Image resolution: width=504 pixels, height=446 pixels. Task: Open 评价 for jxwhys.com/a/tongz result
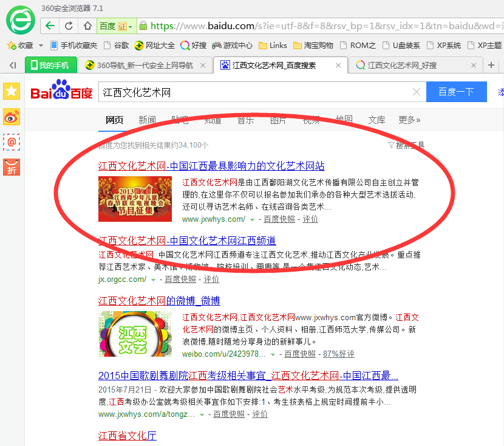click(260, 414)
